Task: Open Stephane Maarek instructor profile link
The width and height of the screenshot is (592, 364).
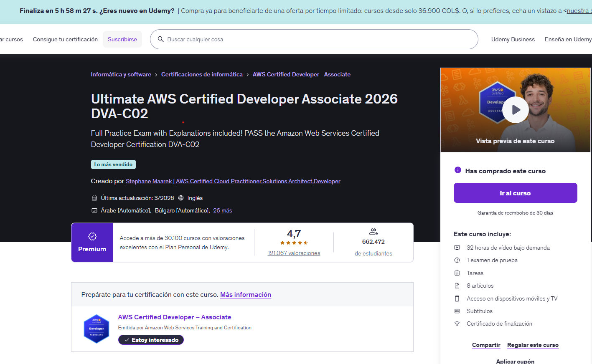Action: pos(233,181)
